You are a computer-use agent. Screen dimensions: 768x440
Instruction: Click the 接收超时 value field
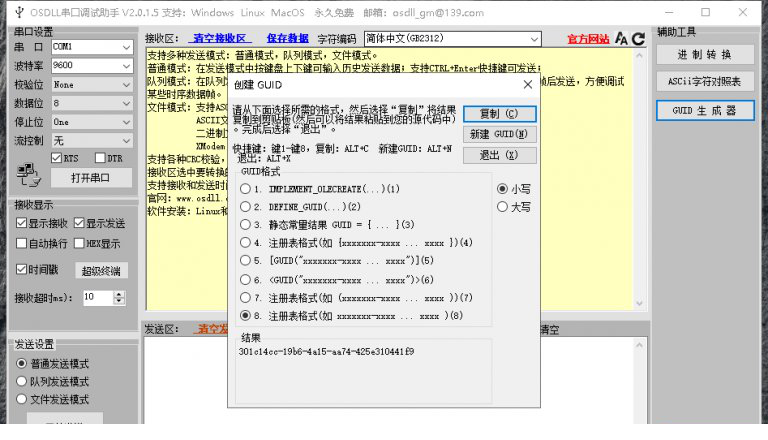(x=98, y=297)
